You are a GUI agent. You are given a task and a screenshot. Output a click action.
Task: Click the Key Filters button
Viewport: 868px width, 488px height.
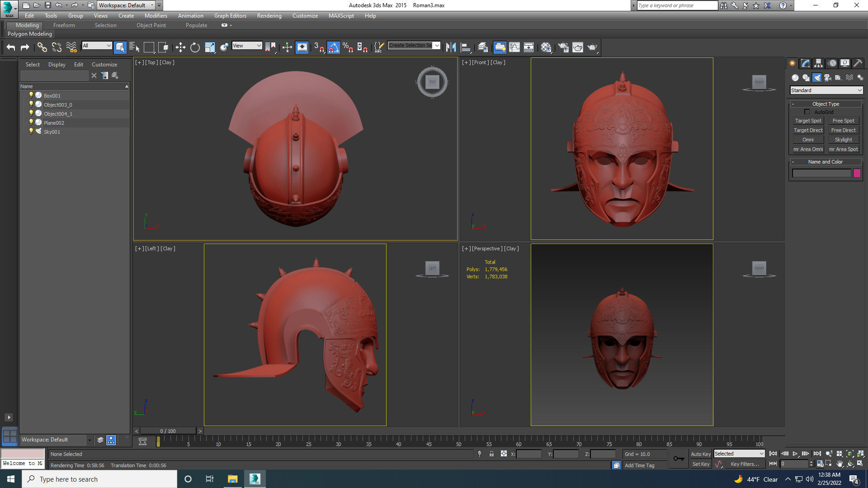[745, 464]
